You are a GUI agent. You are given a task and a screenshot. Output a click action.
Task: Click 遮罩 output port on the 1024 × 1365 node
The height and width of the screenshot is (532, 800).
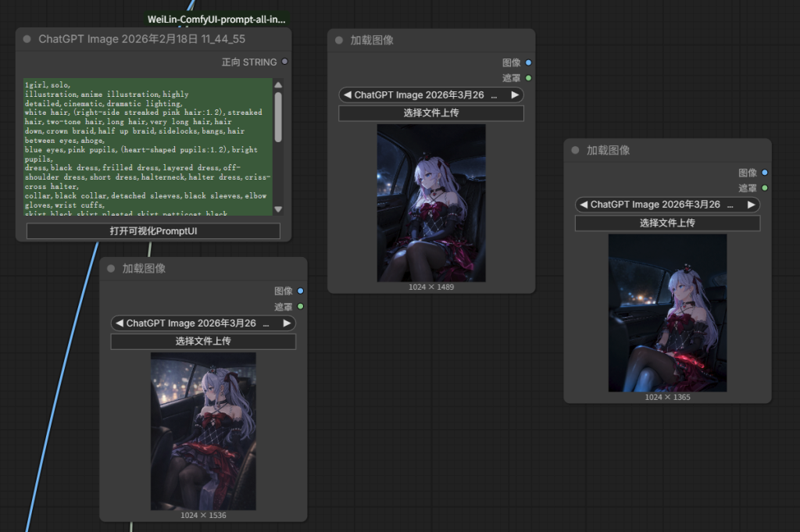pyautogui.click(x=764, y=188)
